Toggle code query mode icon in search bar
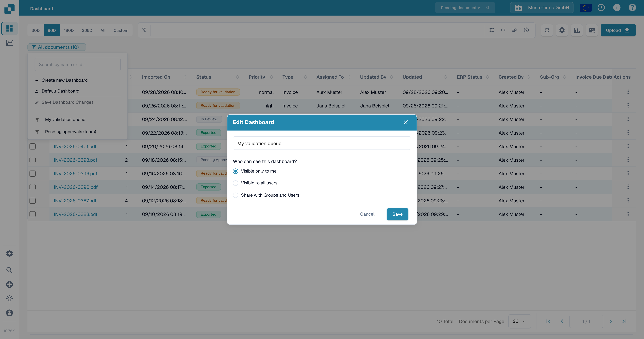 (x=503, y=30)
